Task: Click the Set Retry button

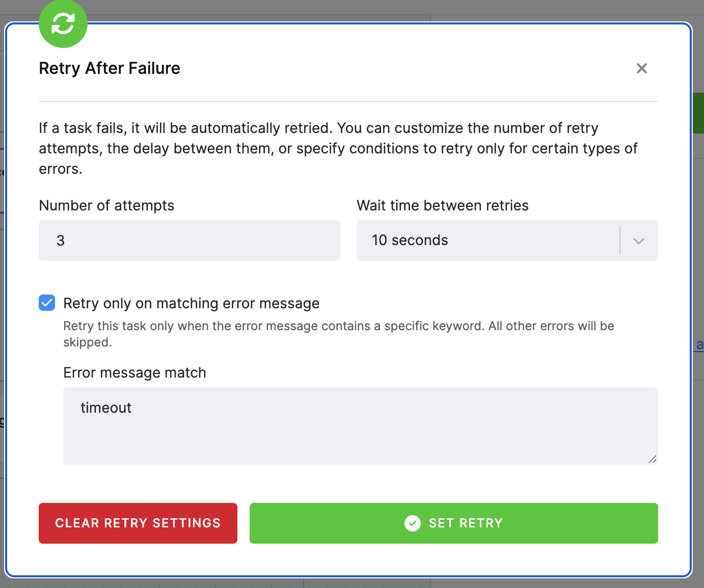Action: tap(454, 523)
